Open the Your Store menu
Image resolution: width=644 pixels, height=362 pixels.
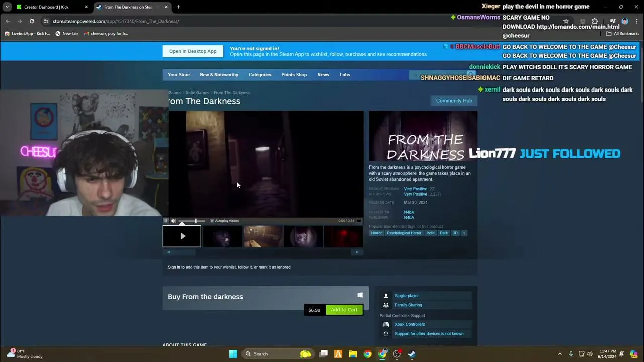click(x=179, y=75)
